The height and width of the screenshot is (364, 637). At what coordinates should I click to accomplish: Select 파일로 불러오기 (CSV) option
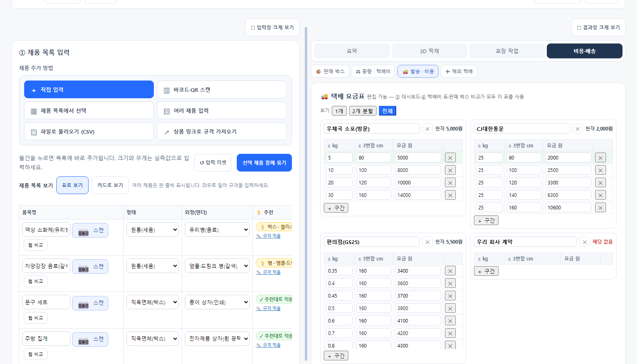[89, 131]
